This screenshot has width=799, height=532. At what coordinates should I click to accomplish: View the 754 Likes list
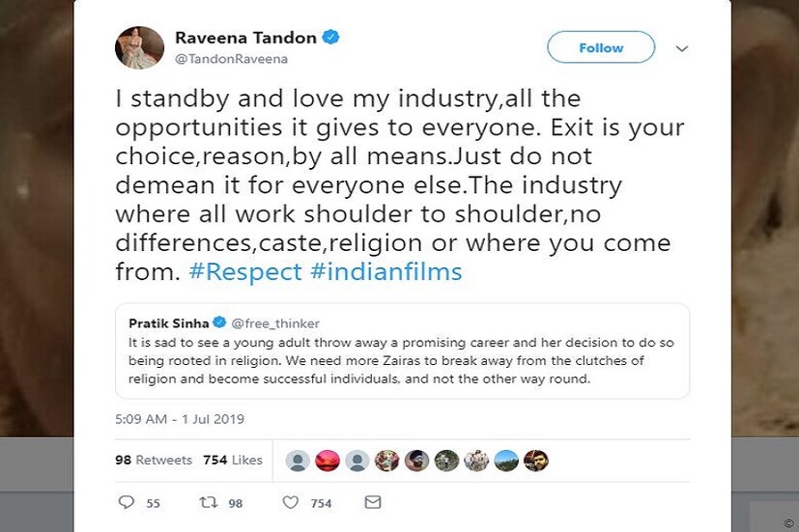(x=232, y=461)
